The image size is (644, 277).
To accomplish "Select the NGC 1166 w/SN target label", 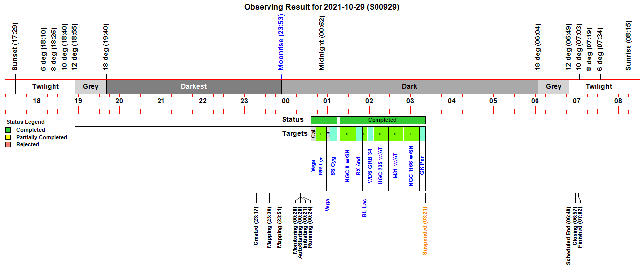I will tap(410, 166).
